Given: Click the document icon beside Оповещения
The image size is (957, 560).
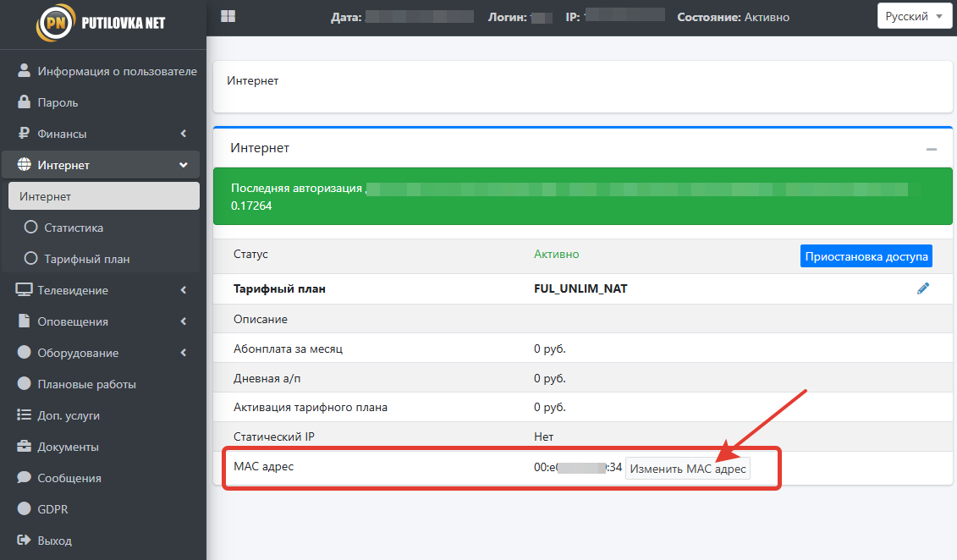Looking at the screenshot, I should 24,321.
